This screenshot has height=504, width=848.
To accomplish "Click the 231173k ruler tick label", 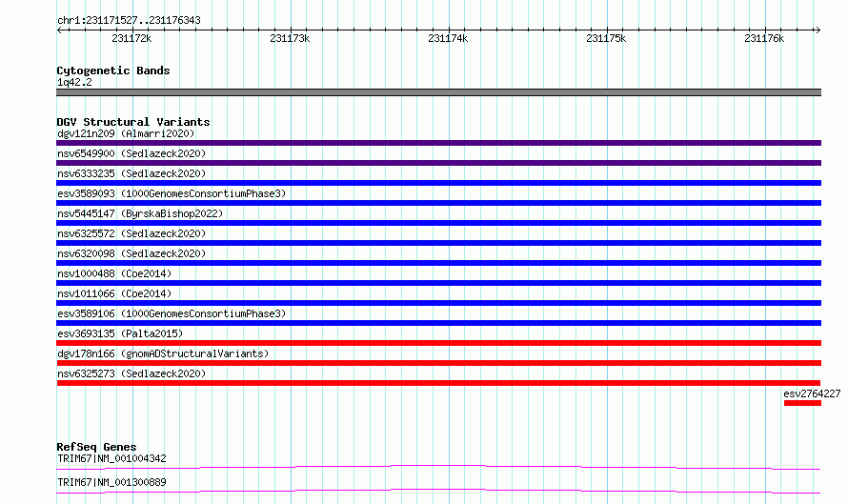I will point(290,38).
